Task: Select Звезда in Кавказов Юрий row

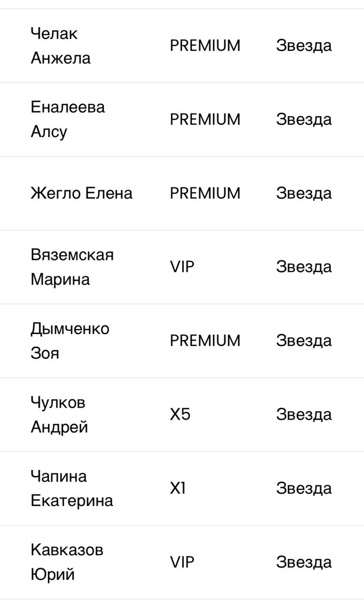Action: coord(304,562)
